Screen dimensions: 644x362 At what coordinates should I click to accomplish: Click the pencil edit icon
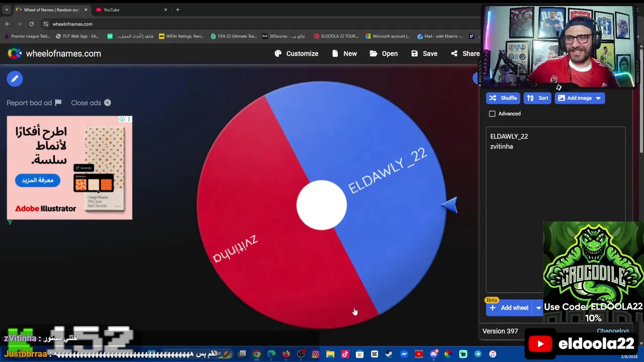(15, 78)
